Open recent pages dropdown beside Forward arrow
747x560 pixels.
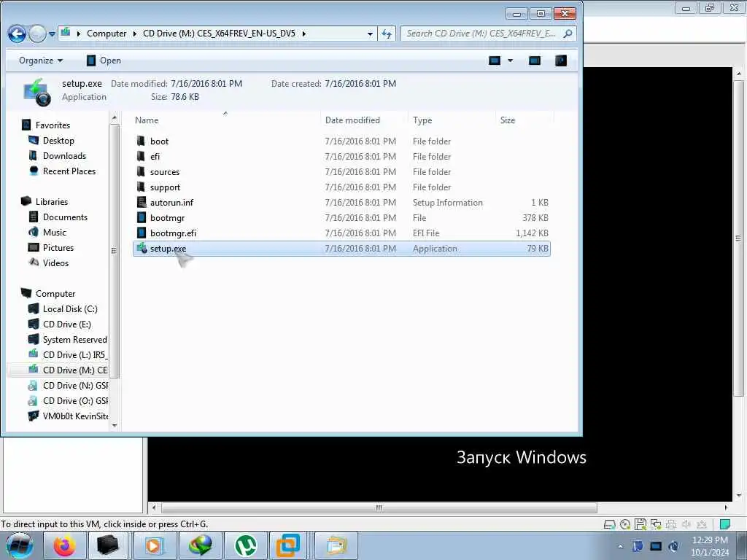click(52, 34)
